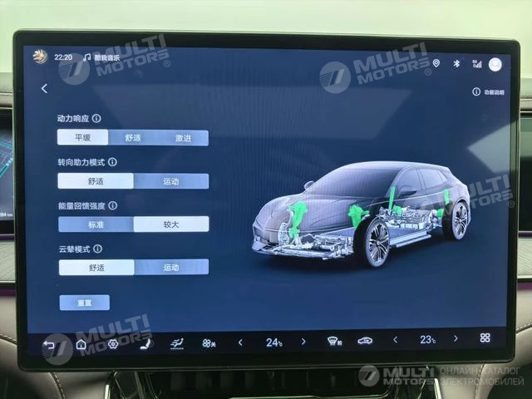Viewport: 532px width, 399px height.
Task: Raise right temperature from 23
Action: [455, 339]
